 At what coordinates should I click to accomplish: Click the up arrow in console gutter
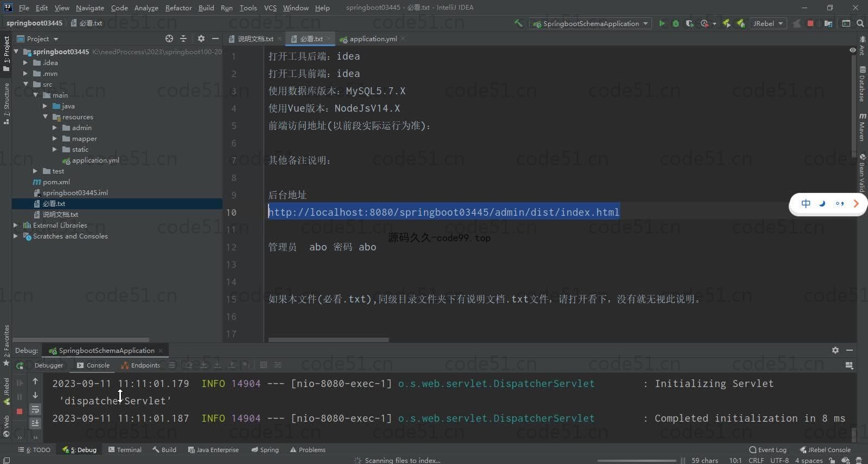coord(35,381)
